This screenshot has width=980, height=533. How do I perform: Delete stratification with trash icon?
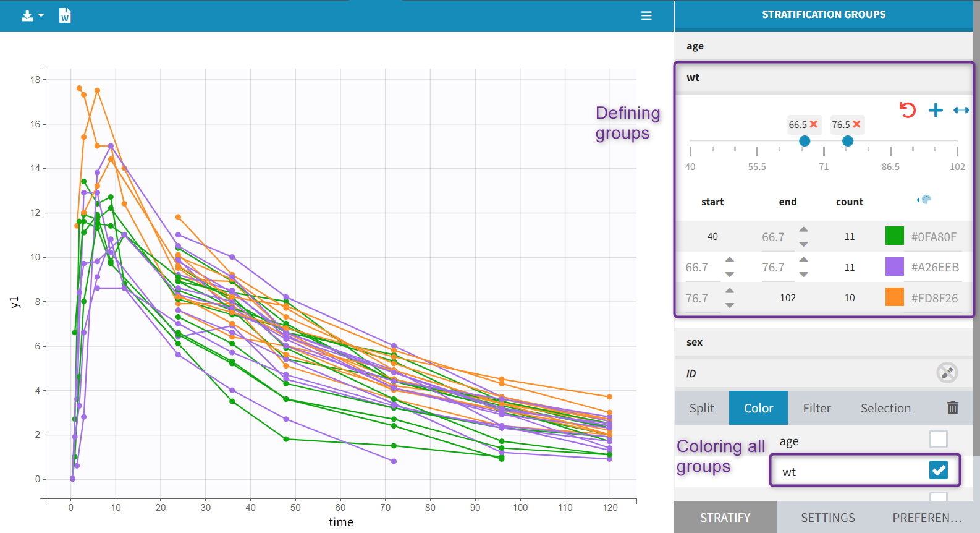(x=952, y=407)
